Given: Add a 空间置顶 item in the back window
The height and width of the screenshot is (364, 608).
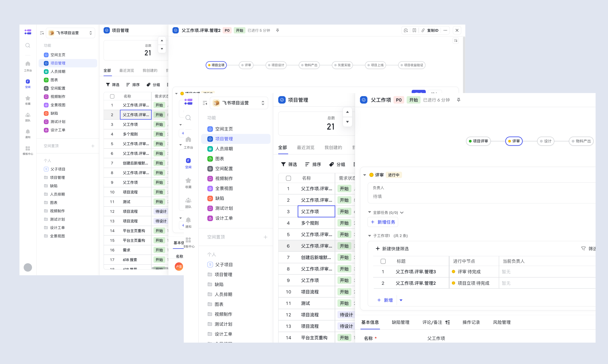Looking at the screenshot, I should click(x=93, y=146).
